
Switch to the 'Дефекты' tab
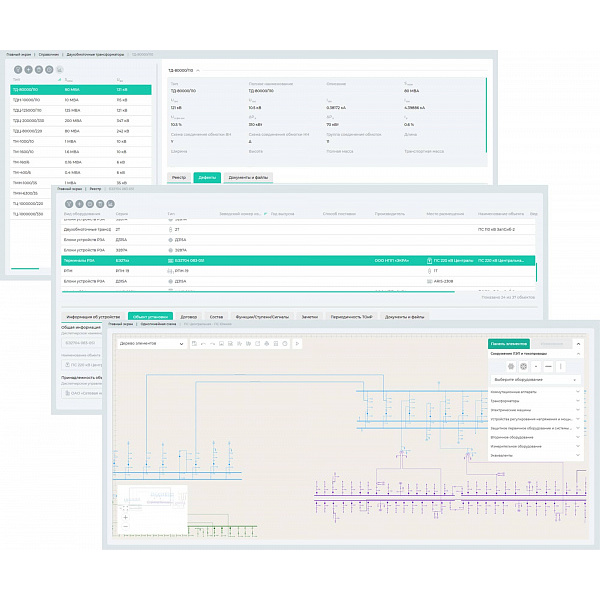click(207, 177)
